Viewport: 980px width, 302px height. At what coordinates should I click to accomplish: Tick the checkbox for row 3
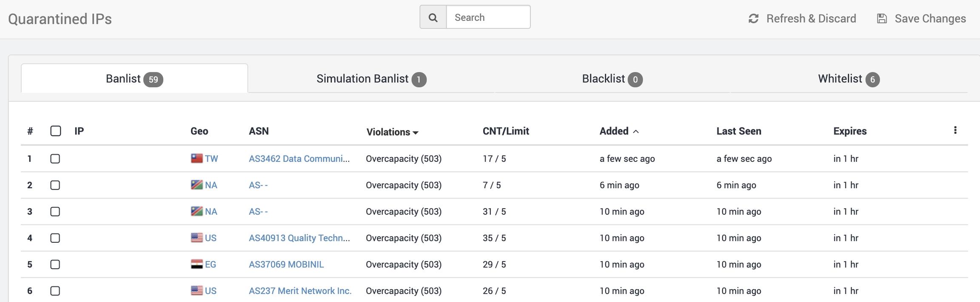tap(55, 212)
